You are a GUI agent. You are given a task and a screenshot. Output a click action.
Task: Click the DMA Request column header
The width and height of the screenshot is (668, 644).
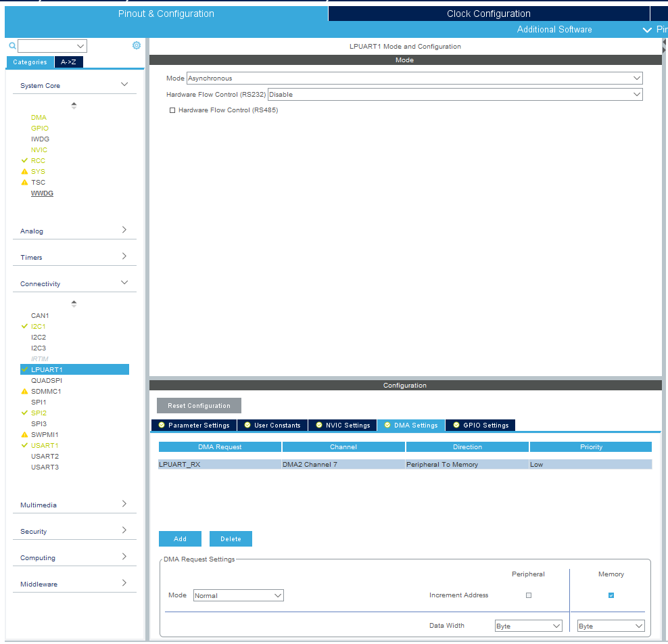coord(220,446)
